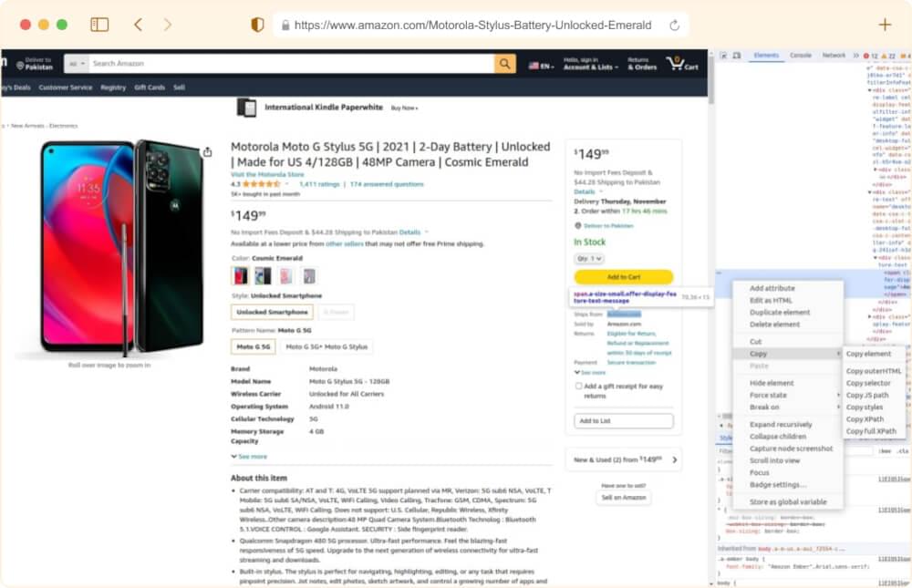Viewport: 912px width, 588px height.
Task: Click the Add to Cart button
Action: pos(623,278)
